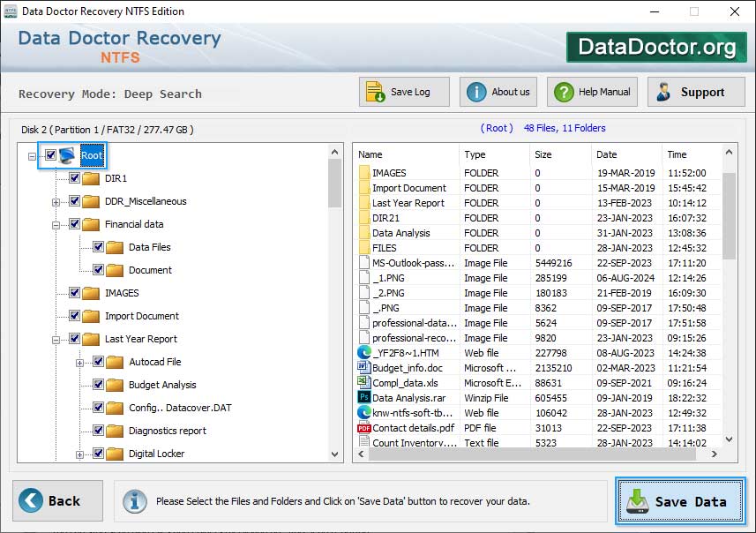Click the file list vertical scrollbar thumb

tap(729, 215)
